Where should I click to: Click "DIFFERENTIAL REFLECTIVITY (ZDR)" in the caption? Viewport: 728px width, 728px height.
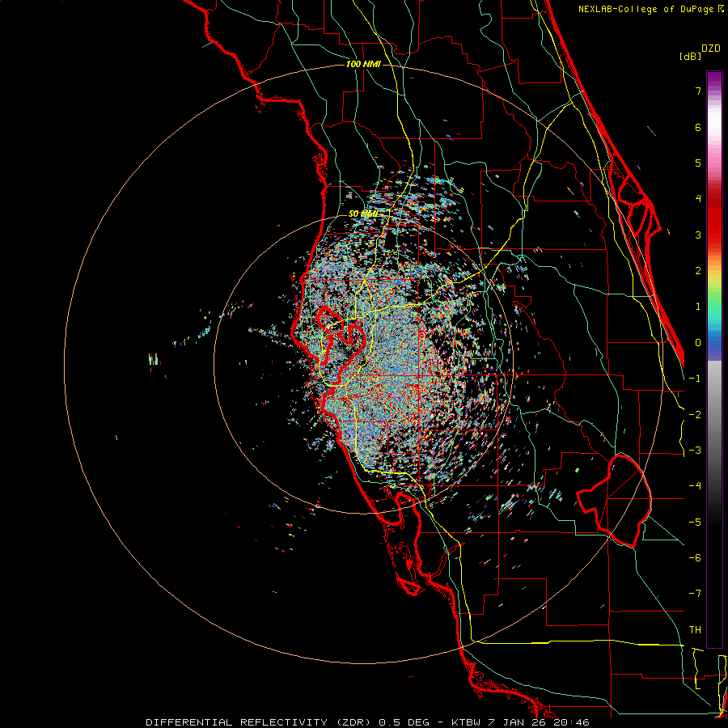click(258, 722)
